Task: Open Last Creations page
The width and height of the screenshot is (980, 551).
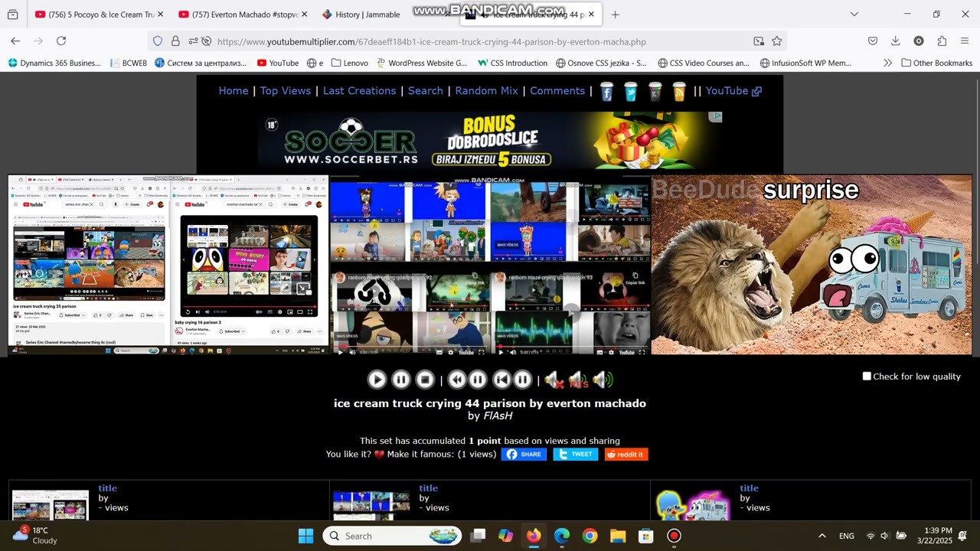Action: click(359, 90)
